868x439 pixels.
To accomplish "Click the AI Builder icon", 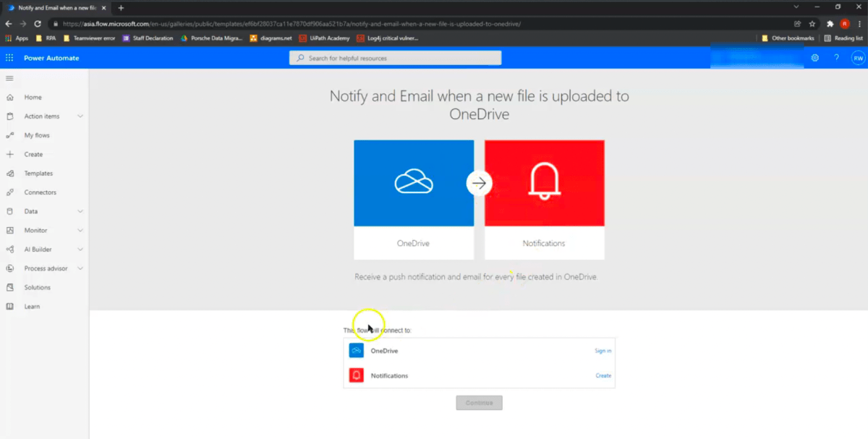I will coord(9,250).
